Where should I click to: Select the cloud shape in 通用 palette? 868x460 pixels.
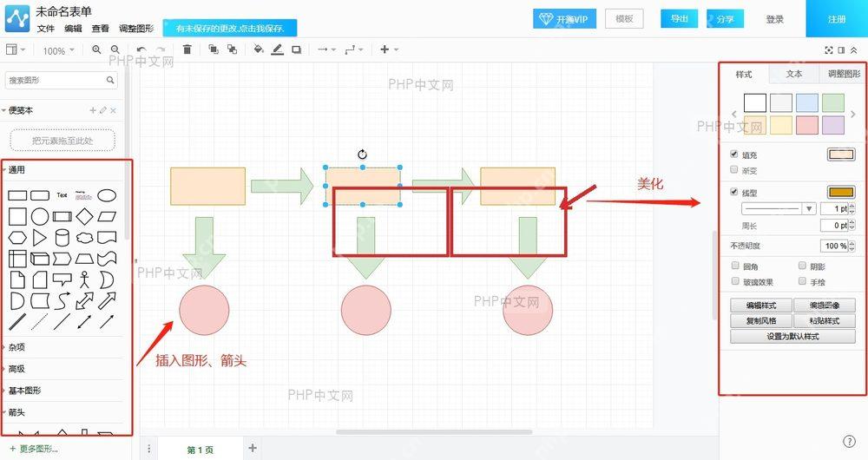tap(84, 238)
